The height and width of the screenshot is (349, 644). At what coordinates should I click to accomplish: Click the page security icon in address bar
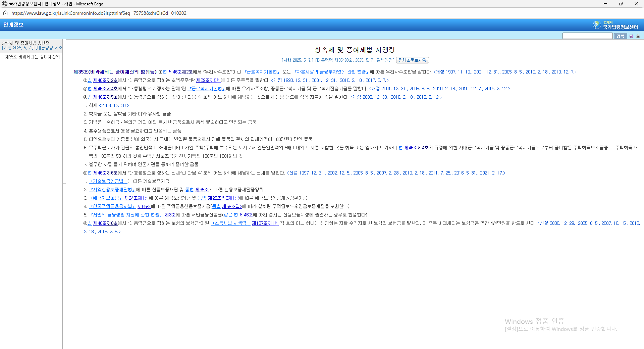coord(5,13)
